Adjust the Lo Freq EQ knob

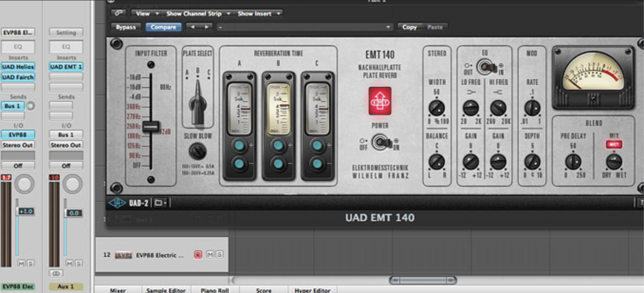tap(471, 108)
